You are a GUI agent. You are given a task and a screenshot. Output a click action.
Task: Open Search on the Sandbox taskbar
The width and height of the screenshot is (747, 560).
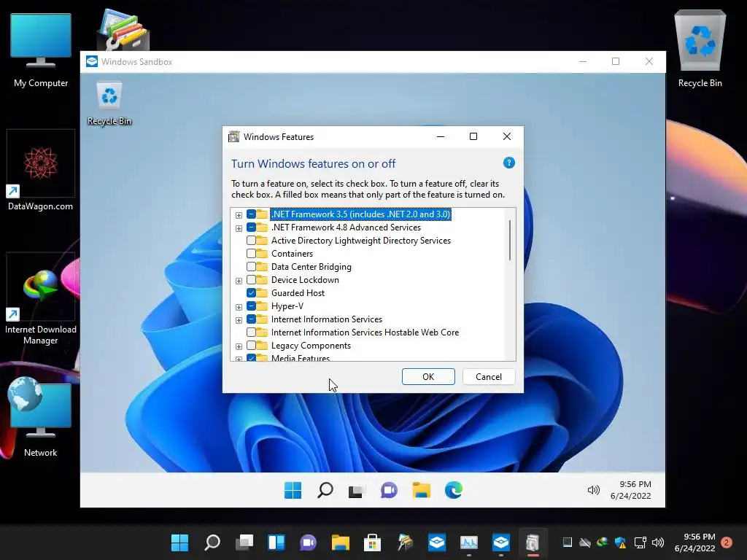click(325, 490)
